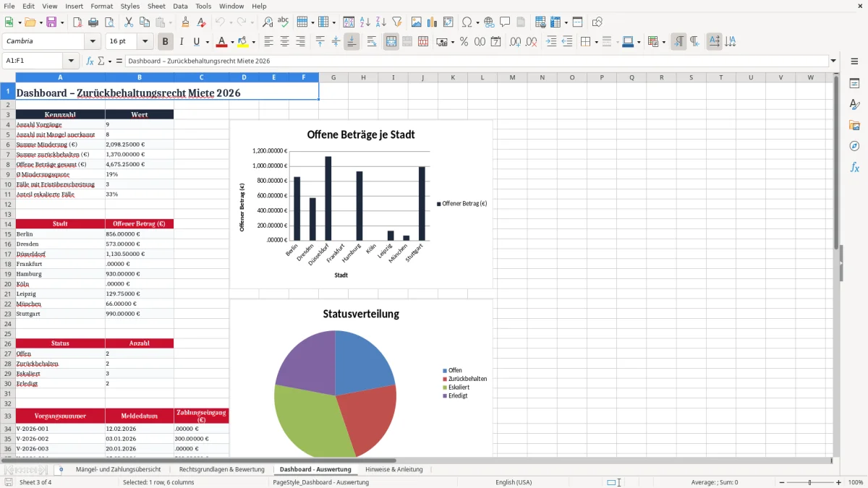
Task: Open Select Function sum dropdown arrow
Action: (x=109, y=61)
